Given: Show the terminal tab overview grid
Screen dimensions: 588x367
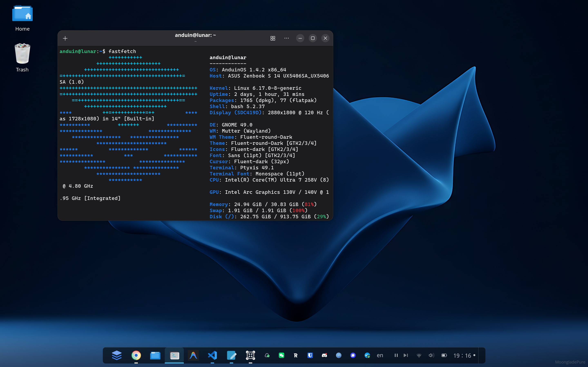Looking at the screenshot, I should [x=273, y=38].
